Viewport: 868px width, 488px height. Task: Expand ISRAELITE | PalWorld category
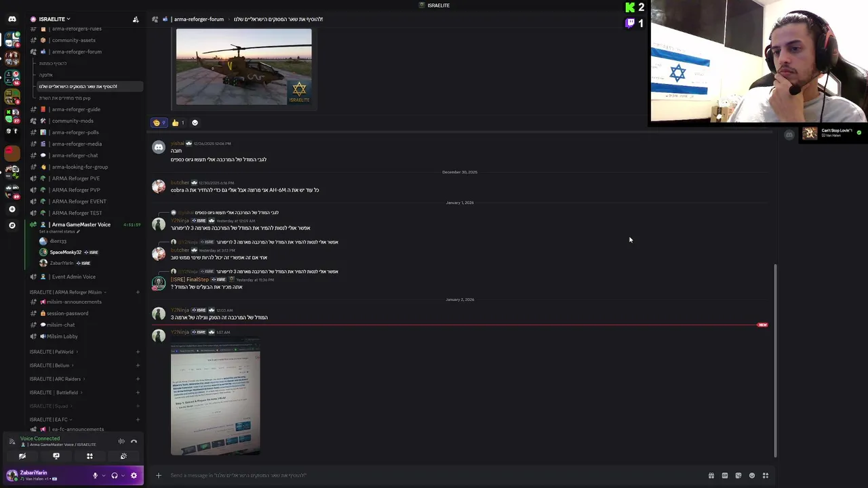click(x=54, y=352)
